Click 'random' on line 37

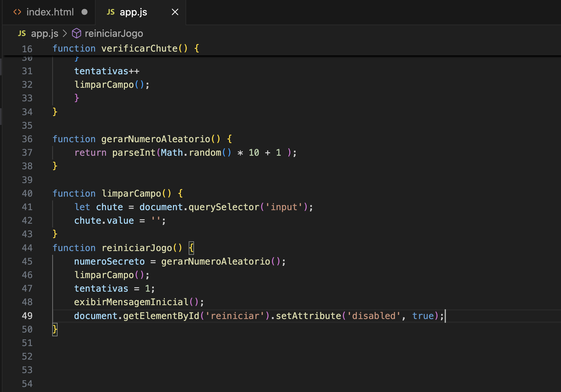(x=205, y=153)
